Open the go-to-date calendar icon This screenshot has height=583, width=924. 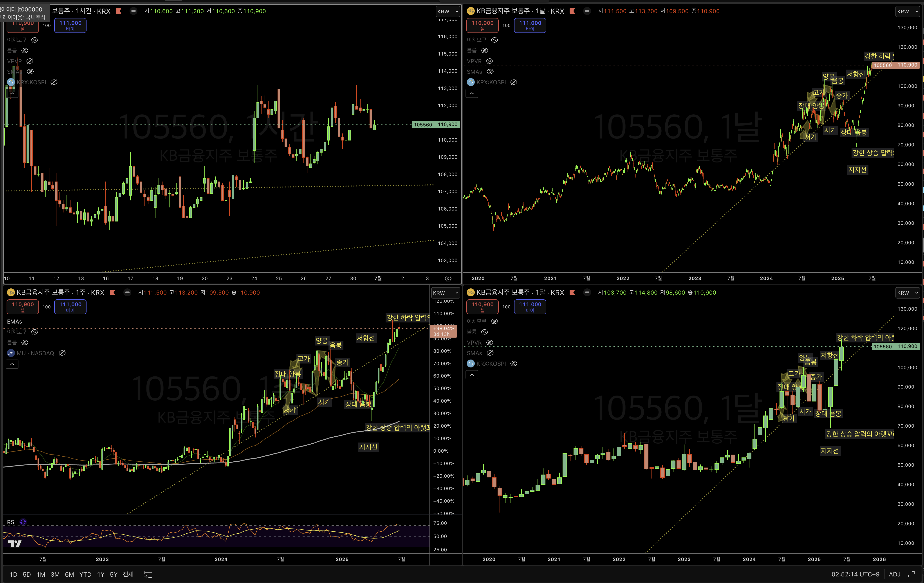point(148,574)
